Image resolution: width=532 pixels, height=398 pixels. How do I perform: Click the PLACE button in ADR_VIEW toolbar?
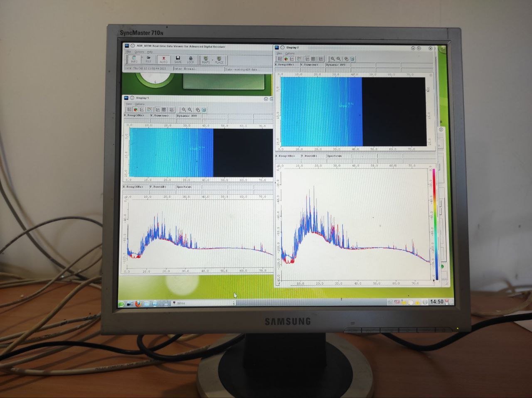[219, 59]
